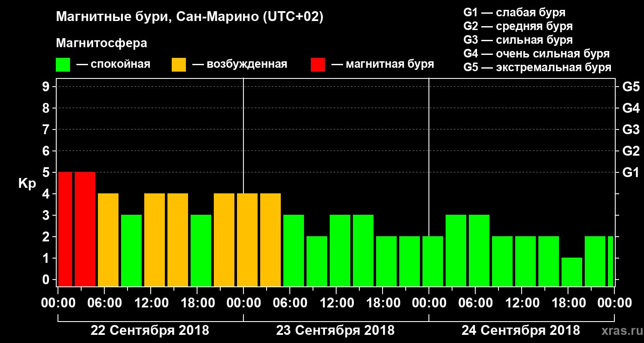This screenshot has width=644, height=343.
Task: Click the first orange bar after the red bars
Action: (x=108, y=240)
